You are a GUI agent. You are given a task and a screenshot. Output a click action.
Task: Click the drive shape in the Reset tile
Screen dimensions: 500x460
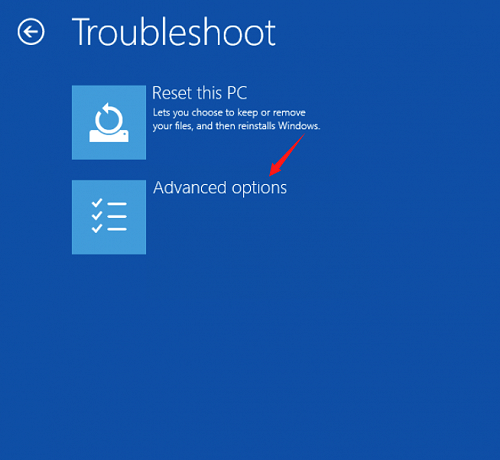point(109,136)
